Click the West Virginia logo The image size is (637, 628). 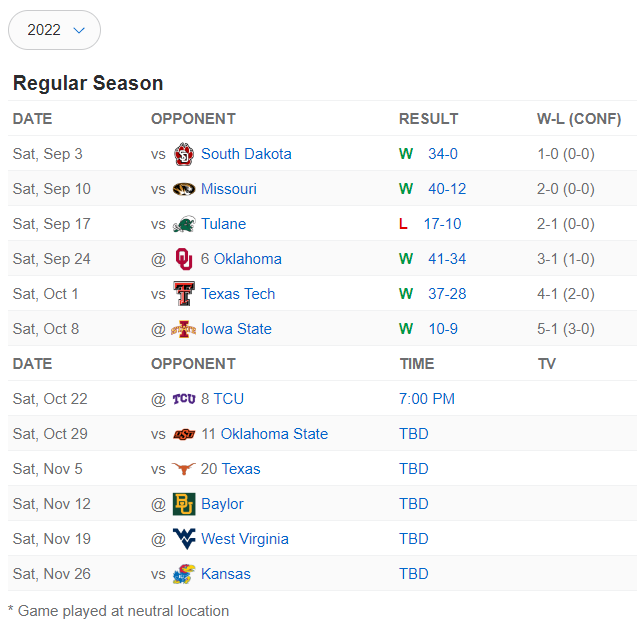pos(184,539)
